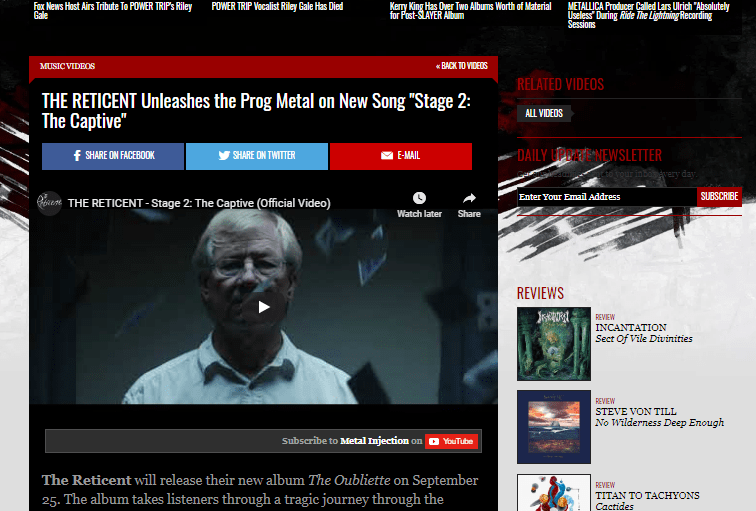Image resolution: width=756 pixels, height=511 pixels.
Task: Select the All Videos tab
Action: 544,113
